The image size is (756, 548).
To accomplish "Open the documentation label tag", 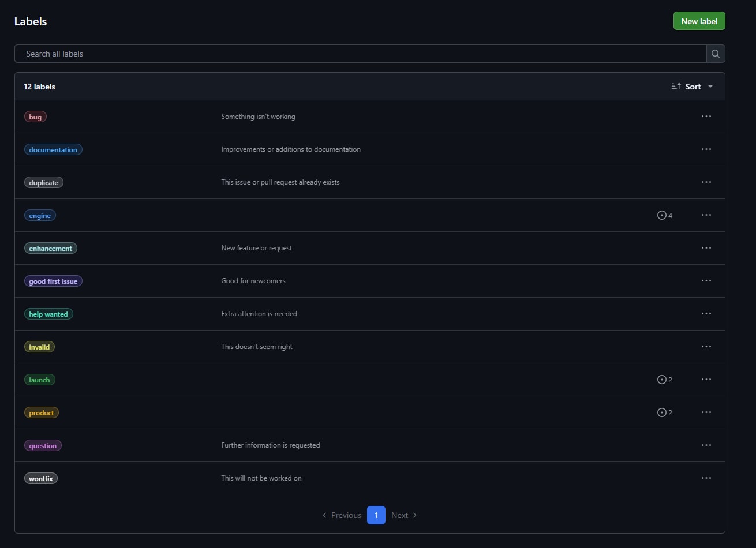I will coord(53,150).
